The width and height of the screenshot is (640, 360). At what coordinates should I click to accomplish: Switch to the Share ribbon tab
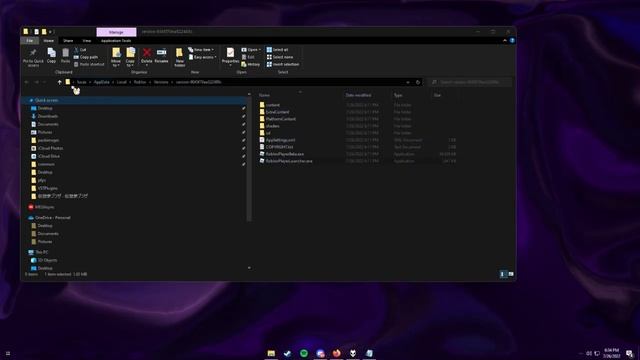68,41
